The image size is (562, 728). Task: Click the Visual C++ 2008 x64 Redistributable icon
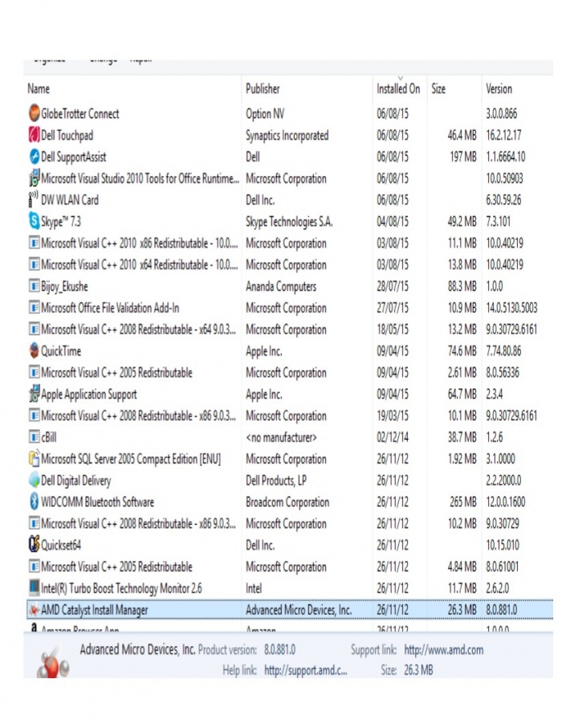click(x=34, y=329)
